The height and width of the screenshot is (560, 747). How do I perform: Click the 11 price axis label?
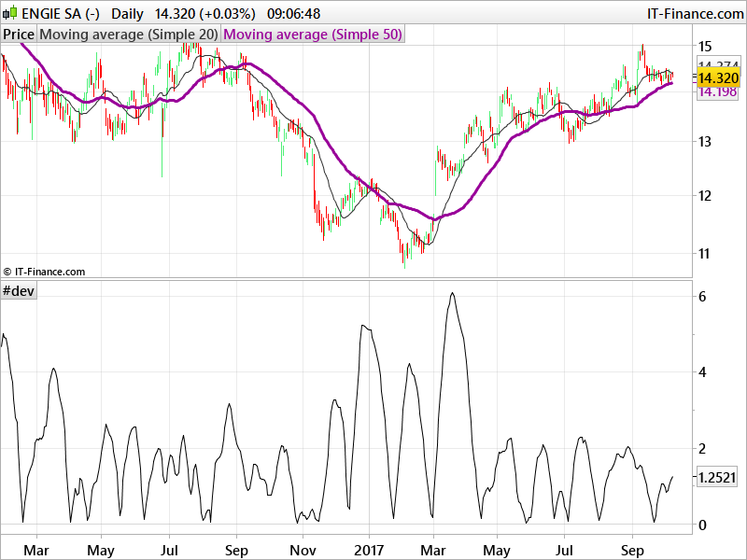tap(705, 253)
